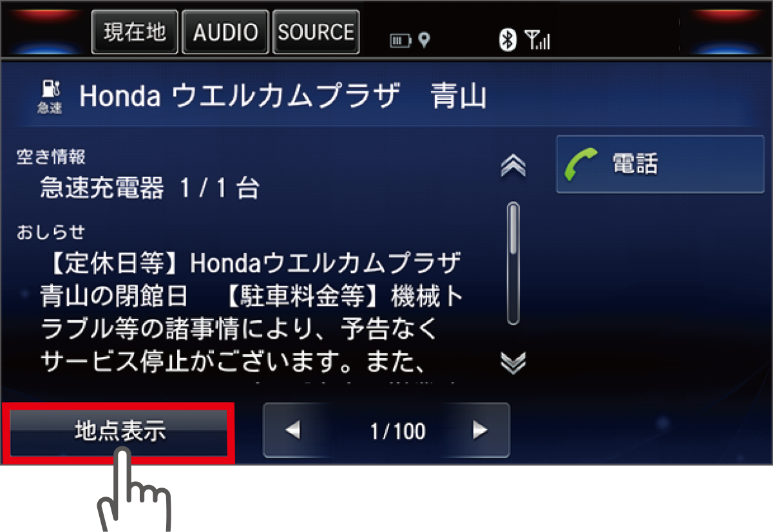
Task: Show the location with 地点表示 button
Action: 119,432
